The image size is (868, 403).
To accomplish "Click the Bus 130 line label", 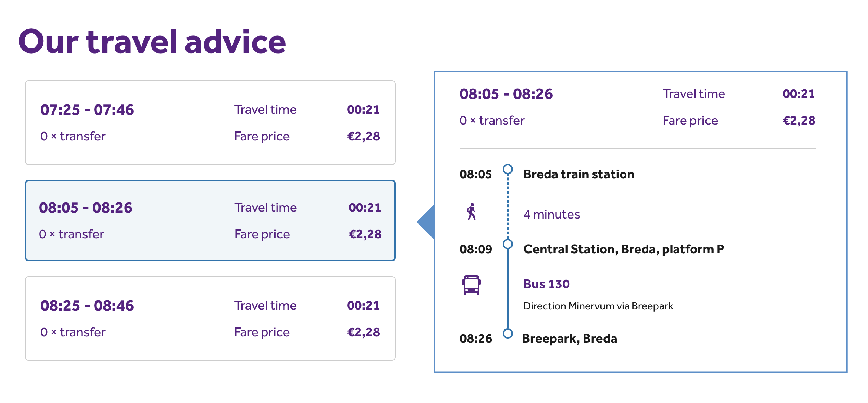I will click(546, 284).
